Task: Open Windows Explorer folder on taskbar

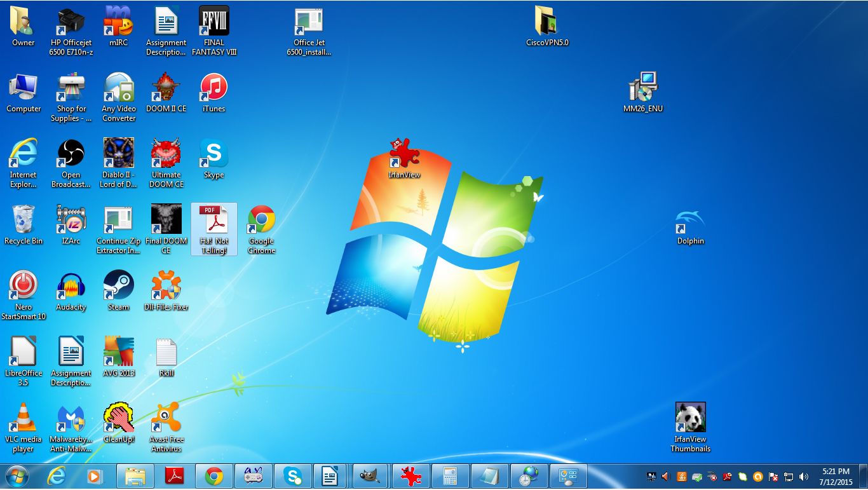Action: (x=135, y=476)
